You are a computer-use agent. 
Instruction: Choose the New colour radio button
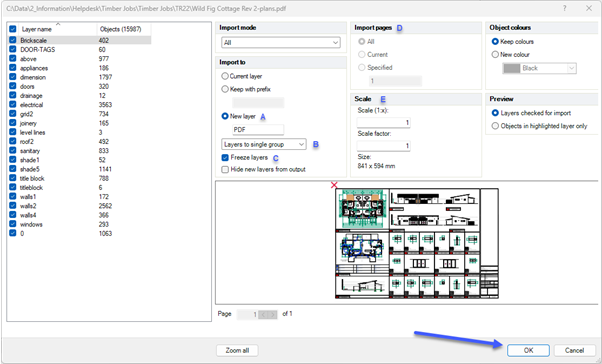click(x=495, y=55)
